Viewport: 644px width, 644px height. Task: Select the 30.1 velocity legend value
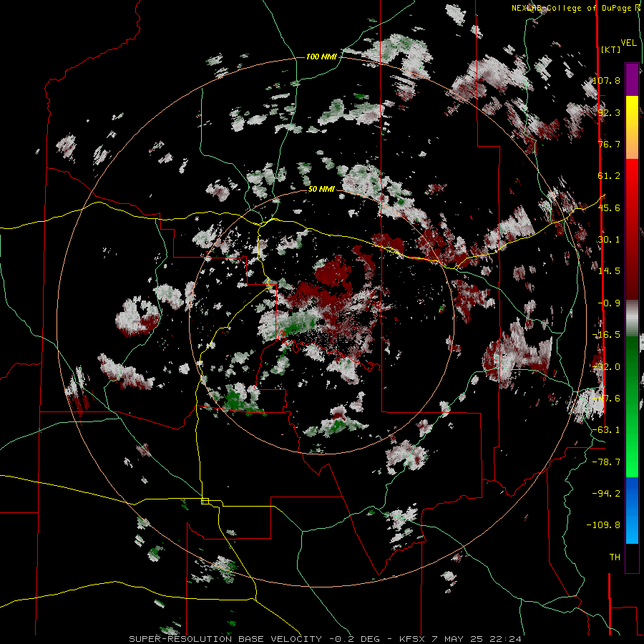pyautogui.click(x=609, y=240)
